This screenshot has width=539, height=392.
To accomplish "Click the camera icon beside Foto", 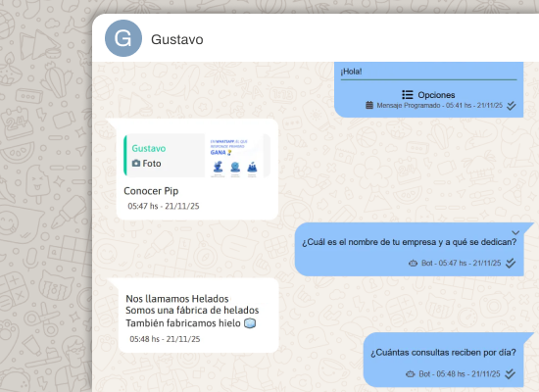I will 136,163.
